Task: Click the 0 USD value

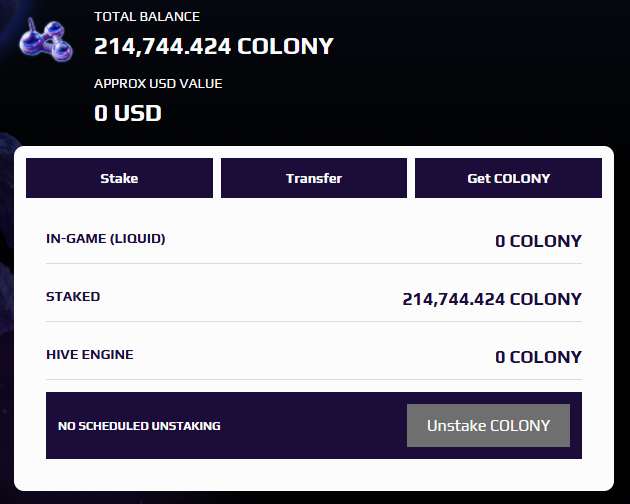Action: 128,113
